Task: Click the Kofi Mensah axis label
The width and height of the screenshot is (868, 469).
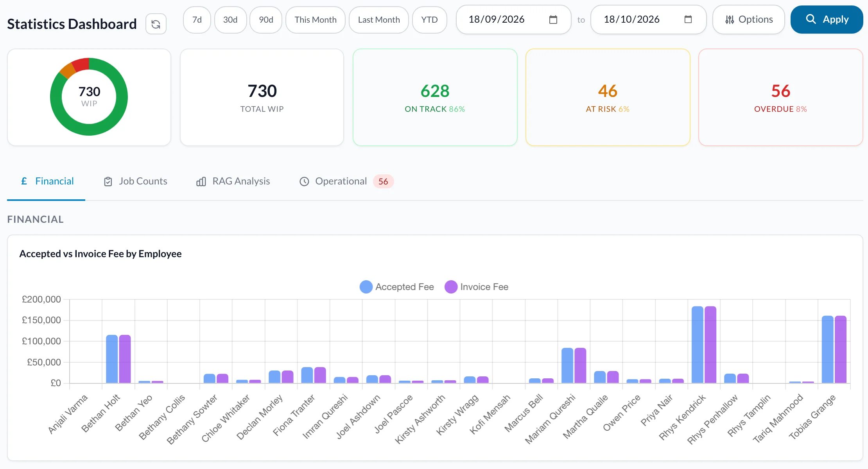Action: point(490,414)
